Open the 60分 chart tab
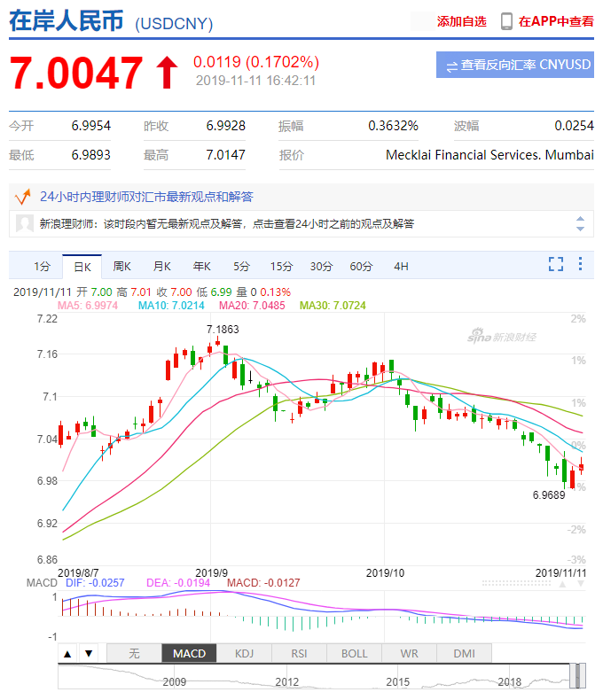The width and height of the screenshot is (603, 700). click(x=361, y=266)
